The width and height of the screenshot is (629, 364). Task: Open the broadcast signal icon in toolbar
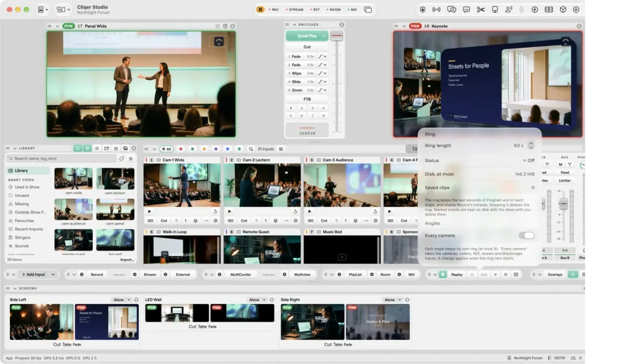[437, 10]
